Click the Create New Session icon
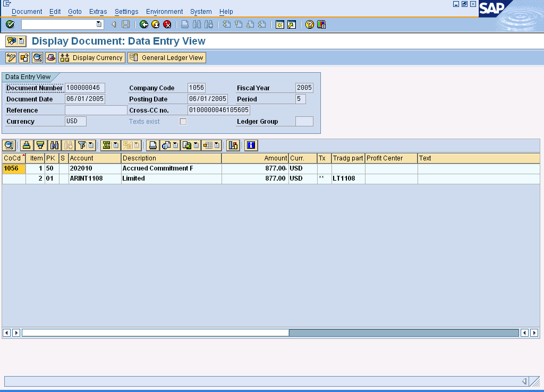The height and width of the screenshot is (392, 544). [279, 24]
